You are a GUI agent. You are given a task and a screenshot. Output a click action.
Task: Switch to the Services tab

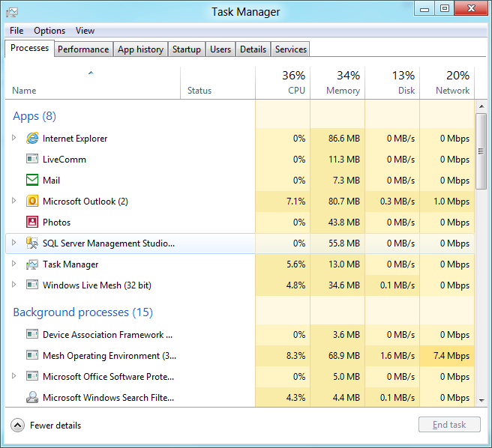[290, 49]
